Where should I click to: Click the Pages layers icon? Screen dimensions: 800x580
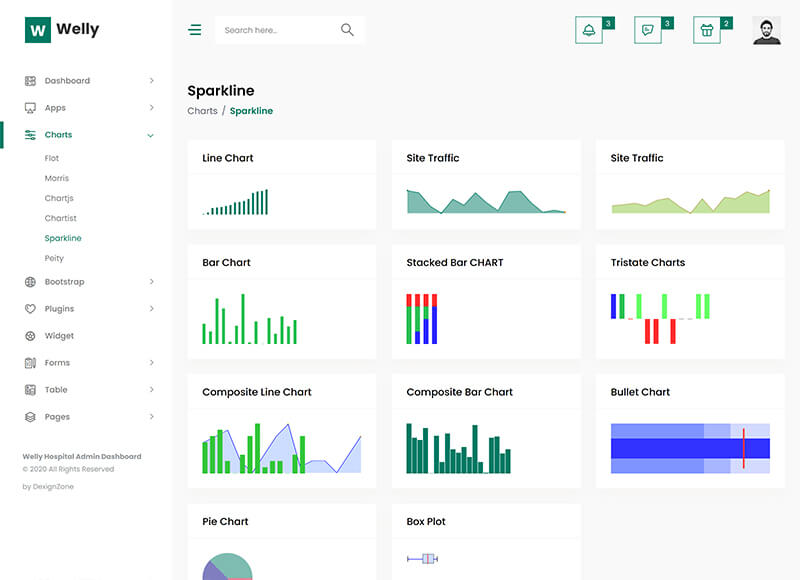click(x=30, y=417)
